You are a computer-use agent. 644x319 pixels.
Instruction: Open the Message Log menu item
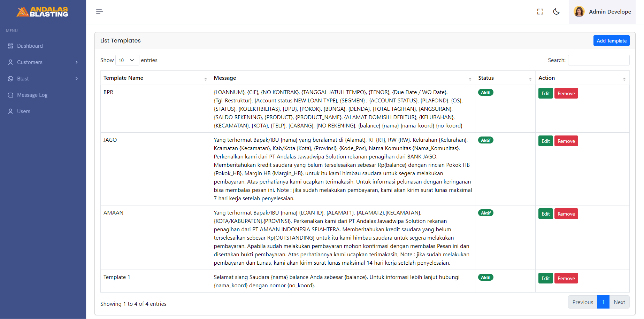(x=32, y=95)
